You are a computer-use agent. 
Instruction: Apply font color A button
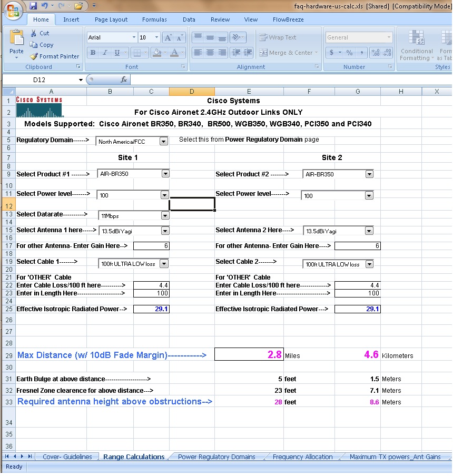tap(174, 53)
